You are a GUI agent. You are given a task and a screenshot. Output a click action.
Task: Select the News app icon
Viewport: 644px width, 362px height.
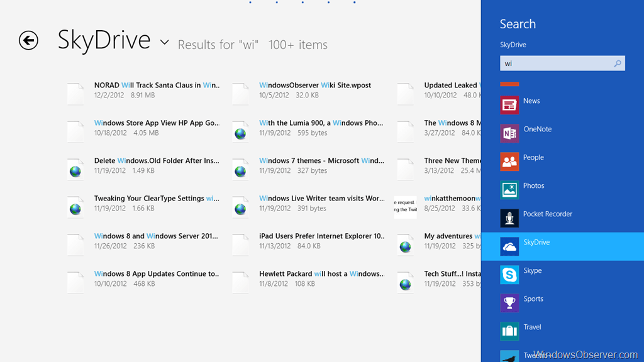pyautogui.click(x=509, y=105)
